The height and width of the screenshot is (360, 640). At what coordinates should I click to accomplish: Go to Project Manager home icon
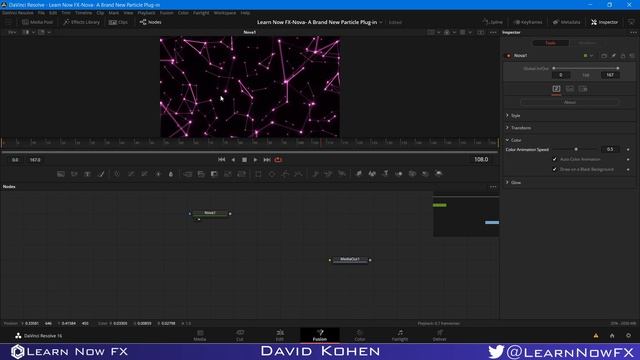(612, 336)
